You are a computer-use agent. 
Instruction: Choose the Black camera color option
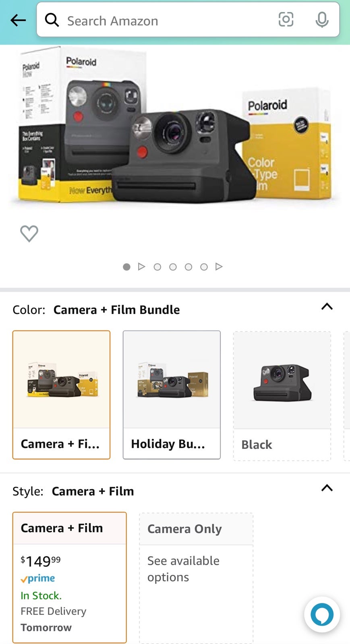[282, 396]
